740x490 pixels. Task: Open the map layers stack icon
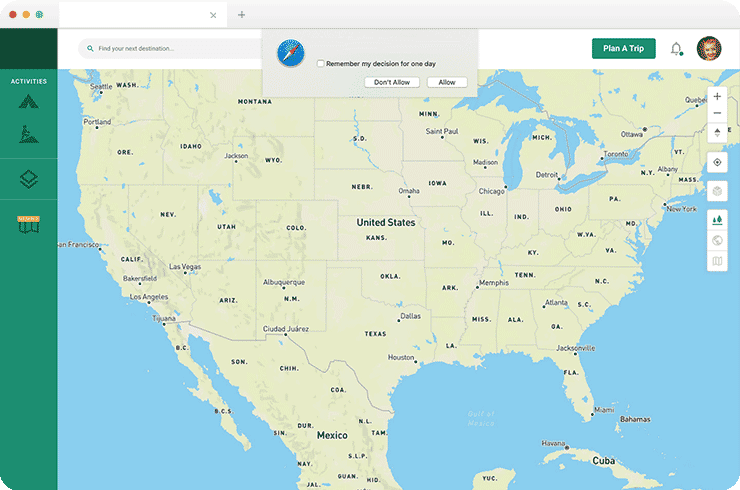click(x=29, y=180)
